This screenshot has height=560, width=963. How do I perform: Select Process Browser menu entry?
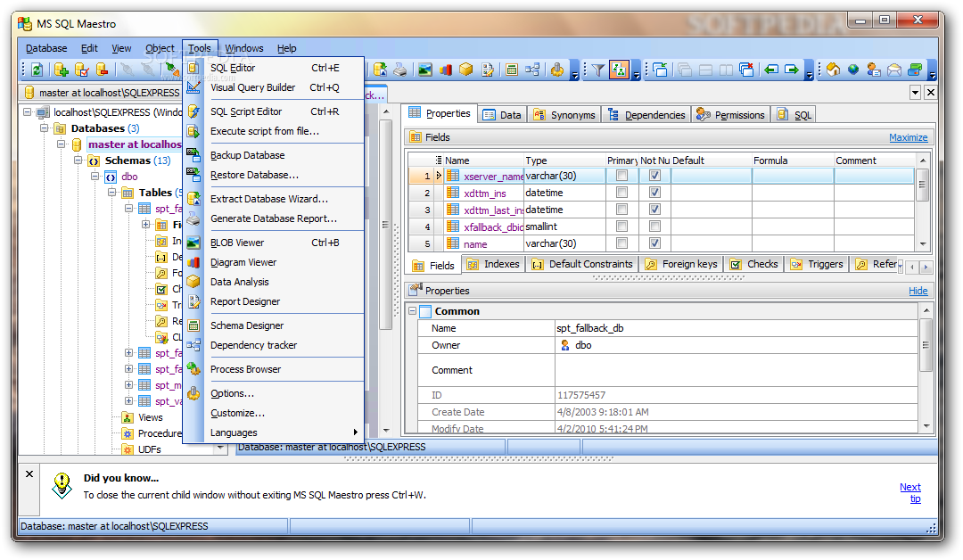coord(275,369)
